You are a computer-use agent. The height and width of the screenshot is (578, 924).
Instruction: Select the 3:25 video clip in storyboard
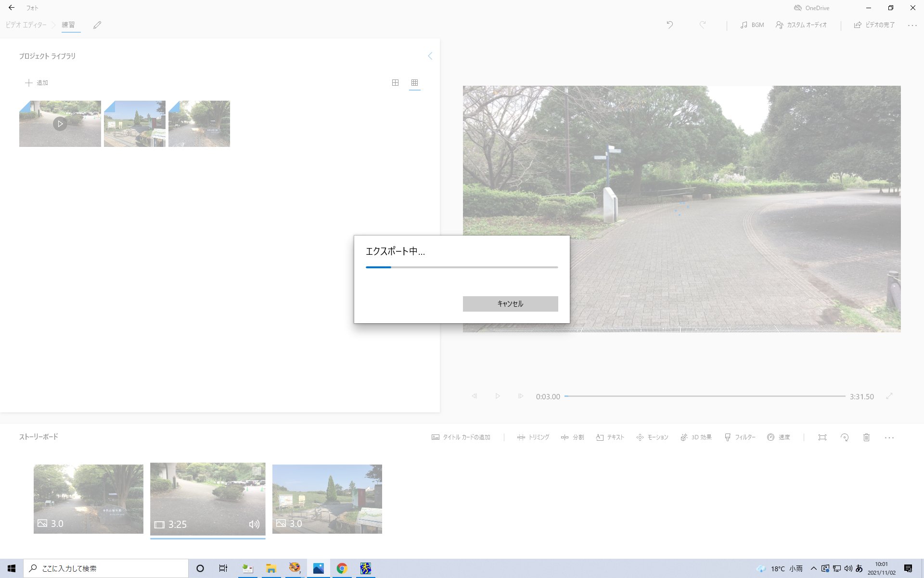(207, 499)
